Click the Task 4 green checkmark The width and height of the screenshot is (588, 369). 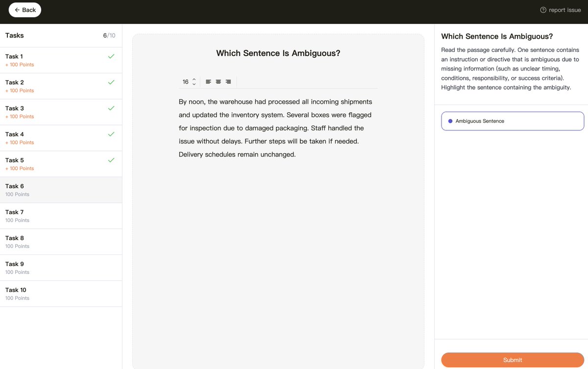click(x=111, y=134)
